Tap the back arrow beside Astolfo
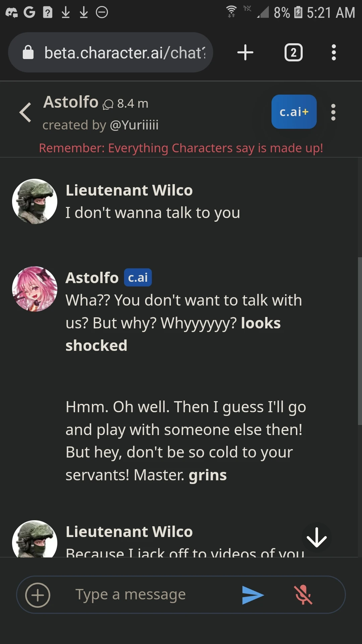 tap(25, 112)
